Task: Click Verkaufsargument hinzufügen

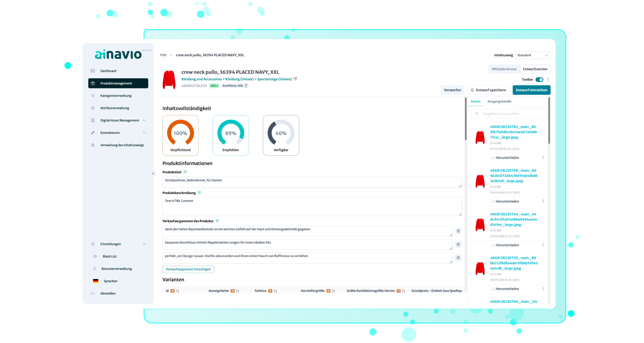Action: [188, 269]
